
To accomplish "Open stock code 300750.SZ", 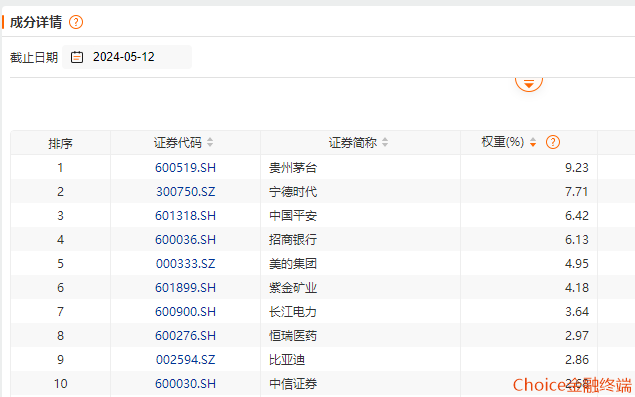I will (x=185, y=192).
